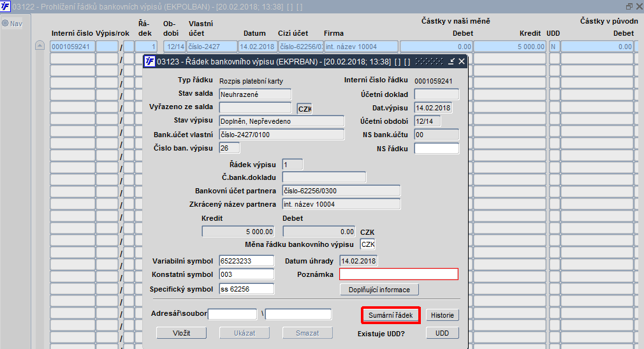
Task: Select the Interní číslo cell 0001059241
Action: [72, 47]
